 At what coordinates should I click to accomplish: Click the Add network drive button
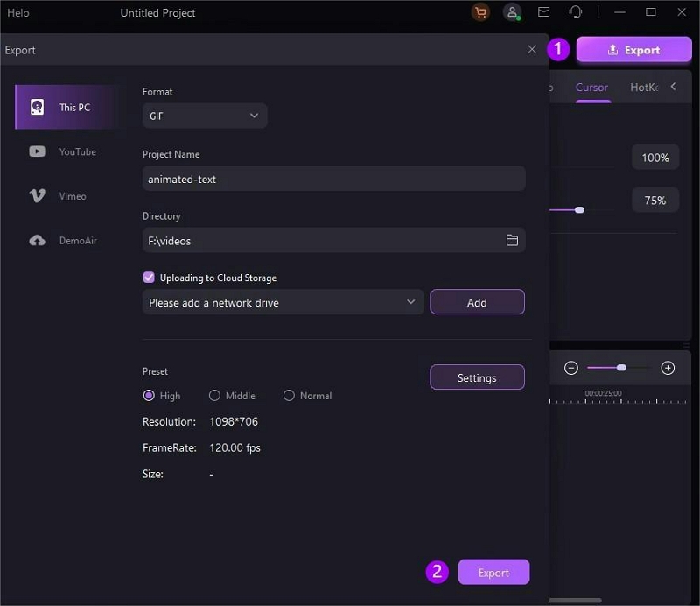477,302
